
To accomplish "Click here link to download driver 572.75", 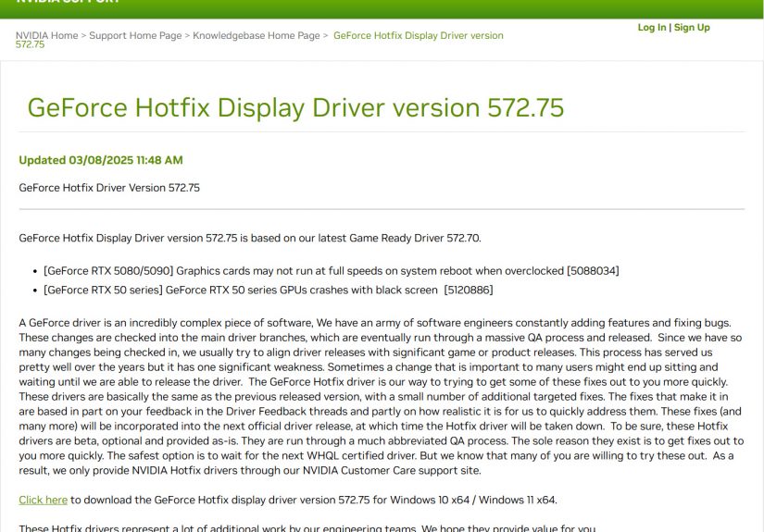I will (x=43, y=500).
